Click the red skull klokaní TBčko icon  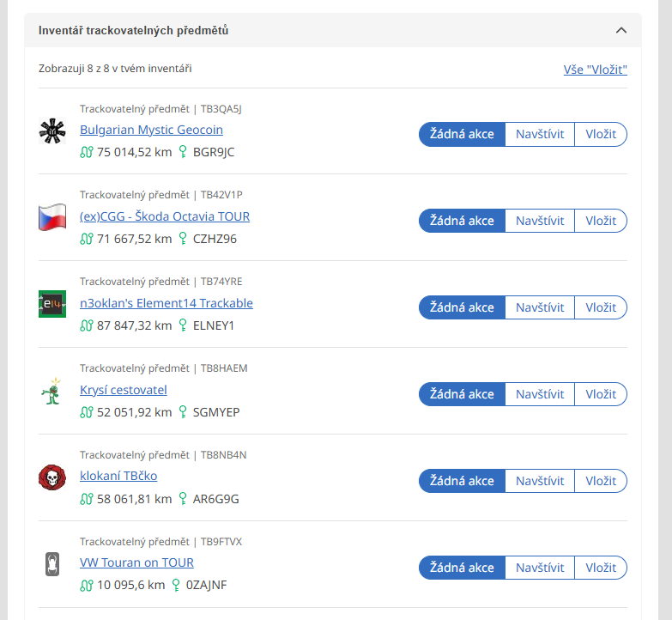(x=52, y=477)
